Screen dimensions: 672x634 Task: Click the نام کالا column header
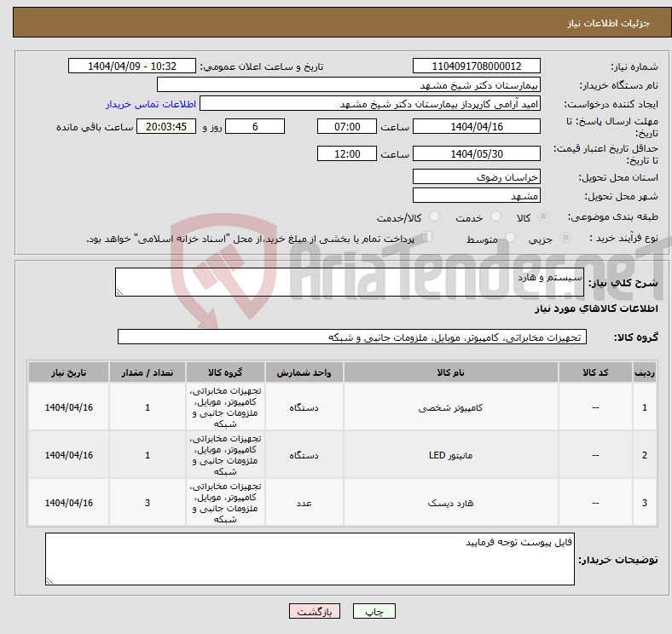450,372
